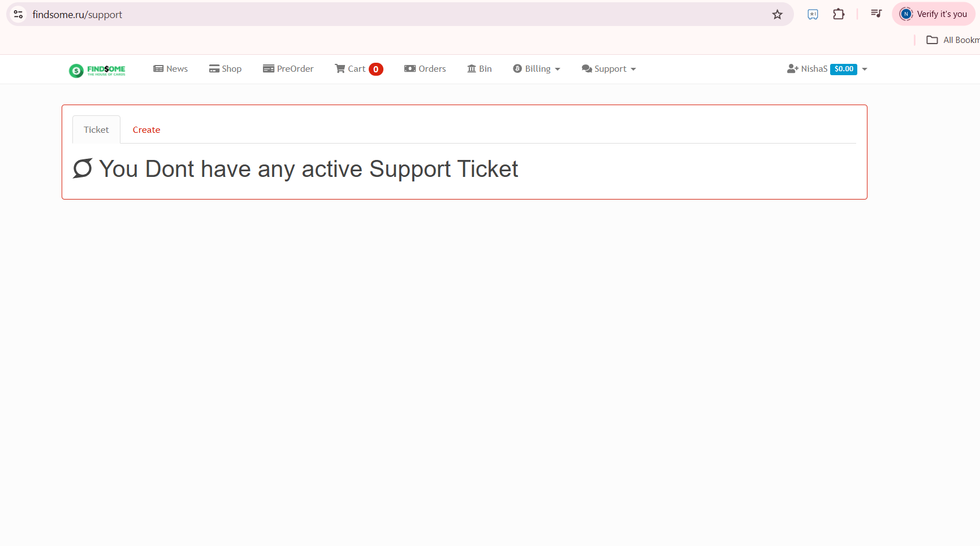Click the Verify it's you profile button

tap(933, 14)
